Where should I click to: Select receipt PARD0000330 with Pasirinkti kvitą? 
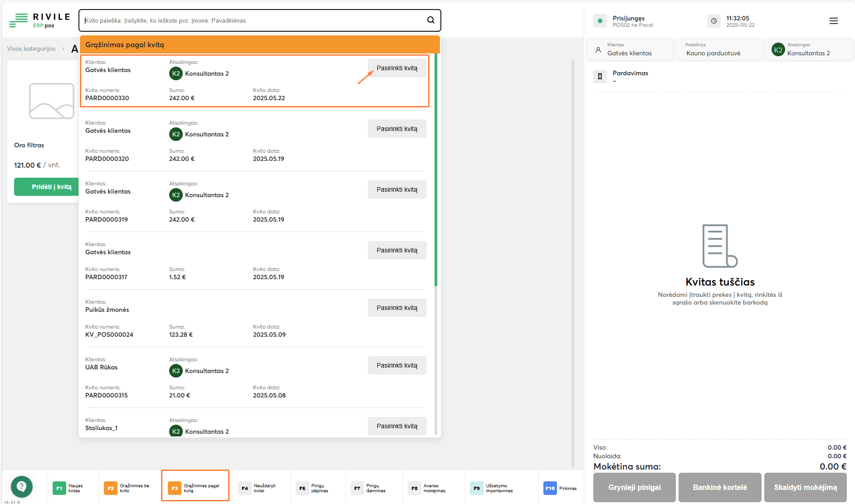coord(396,68)
